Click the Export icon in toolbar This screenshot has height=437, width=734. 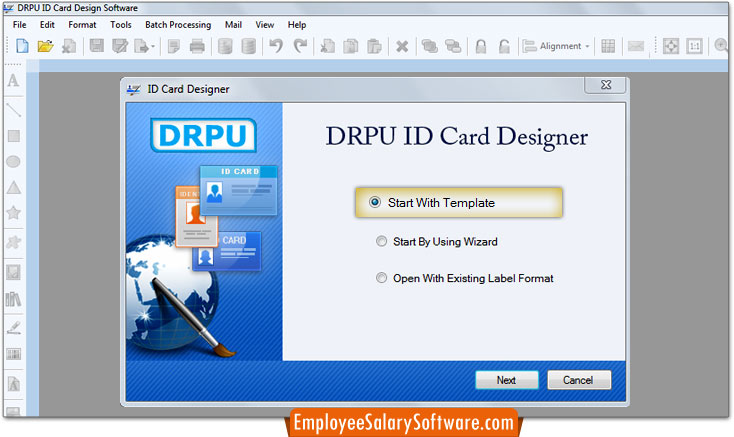[x=141, y=46]
